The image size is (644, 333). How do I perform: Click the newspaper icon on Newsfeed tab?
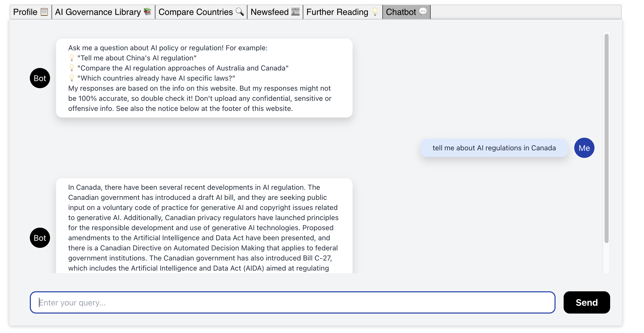click(x=295, y=12)
